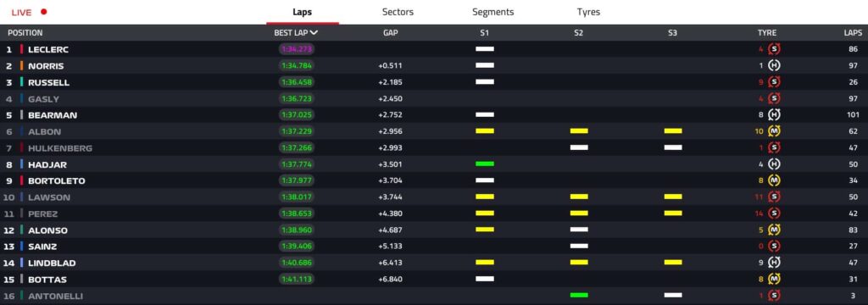Click Norris's gap value +0.511
Image resolution: width=868 pixels, height=305 pixels.
(390, 66)
